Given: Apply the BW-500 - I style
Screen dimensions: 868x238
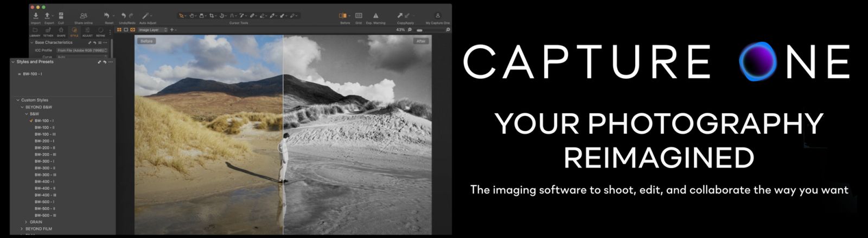Looking at the screenshot, I should (44, 202).
